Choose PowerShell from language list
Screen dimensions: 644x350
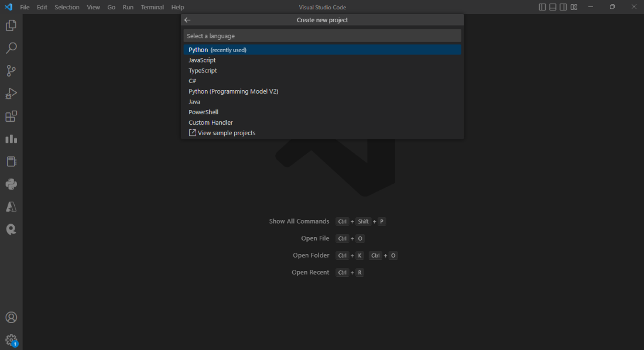tap(323, 112)
